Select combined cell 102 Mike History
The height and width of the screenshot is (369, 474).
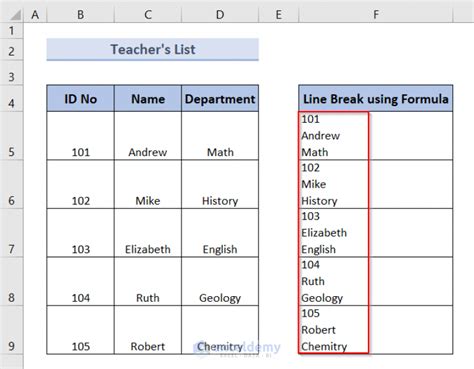click(376, 184)
